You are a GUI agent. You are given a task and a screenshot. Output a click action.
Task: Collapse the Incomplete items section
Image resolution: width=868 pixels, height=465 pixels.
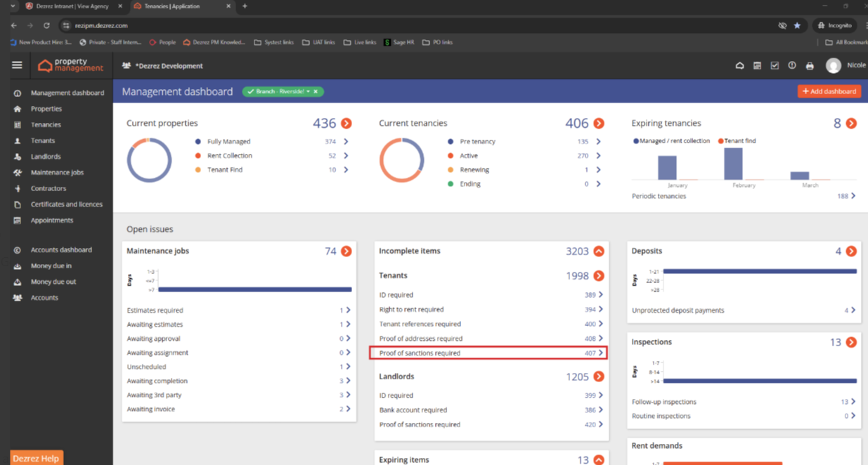point(599,251)
